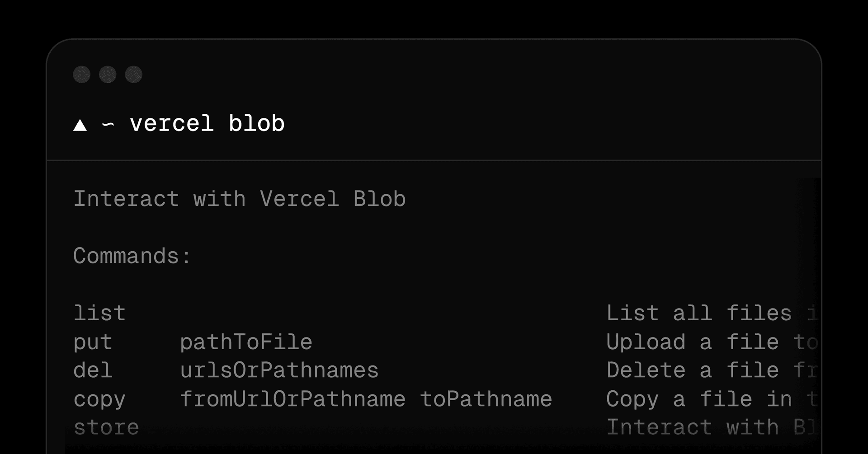Select the "del" command

[93, 370]
